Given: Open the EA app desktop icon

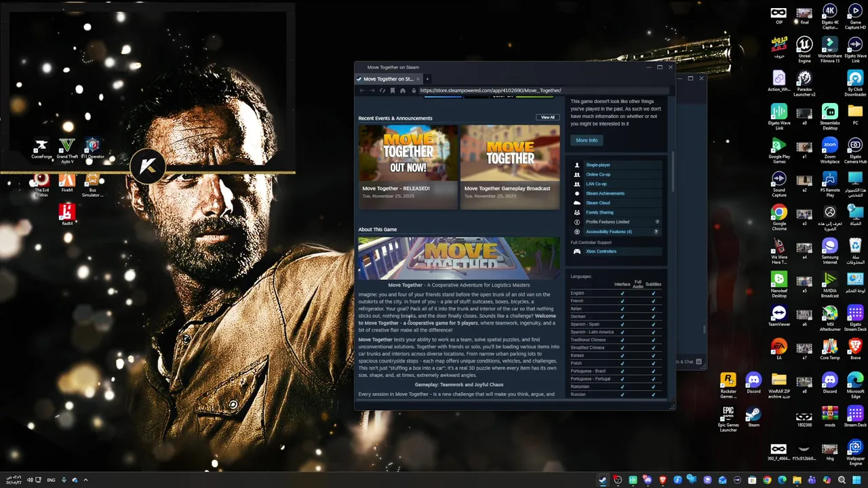Looking at the screenshot, I should [778, 349].
